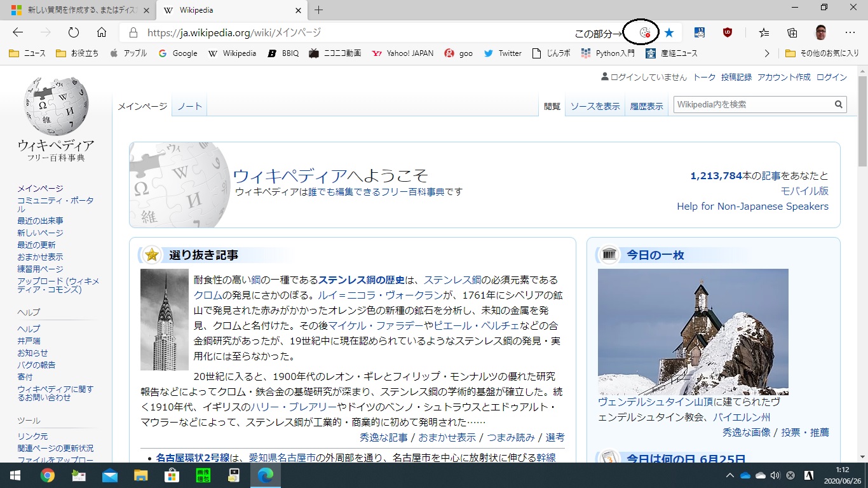The width and height of the screenshot is (868, 488).
Task: Open the ニュース bookmarks folder
Action: [27, 53]
